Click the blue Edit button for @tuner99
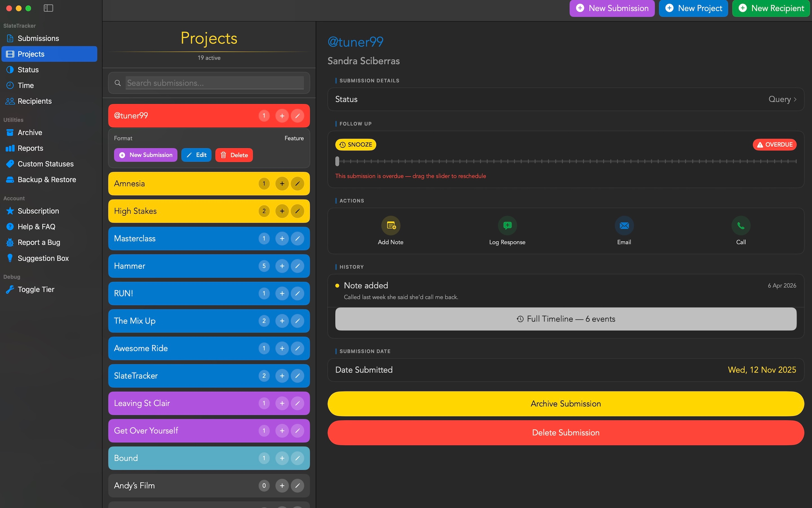 pyautogui.click(x=196, y=155)
